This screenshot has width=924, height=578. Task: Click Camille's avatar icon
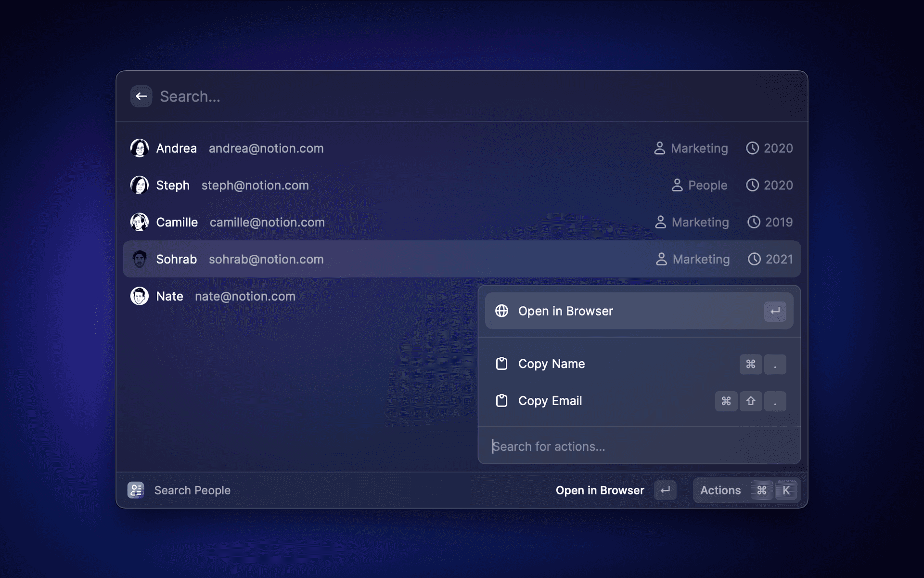click(140, 222)
